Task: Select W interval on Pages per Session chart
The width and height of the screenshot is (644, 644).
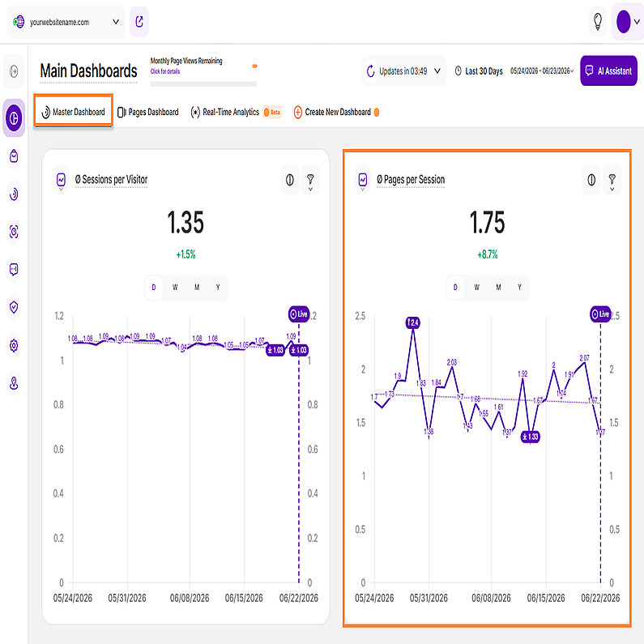Action: coord(477,287)
